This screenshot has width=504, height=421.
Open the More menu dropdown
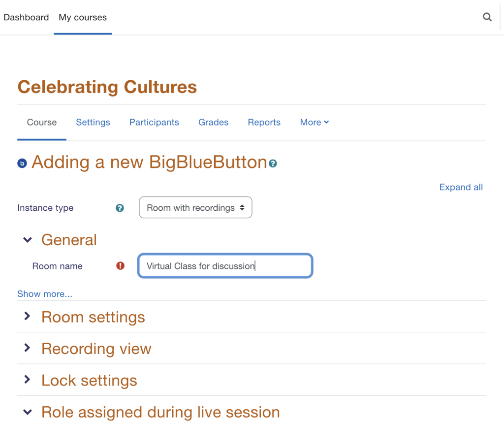coord(314,122)
